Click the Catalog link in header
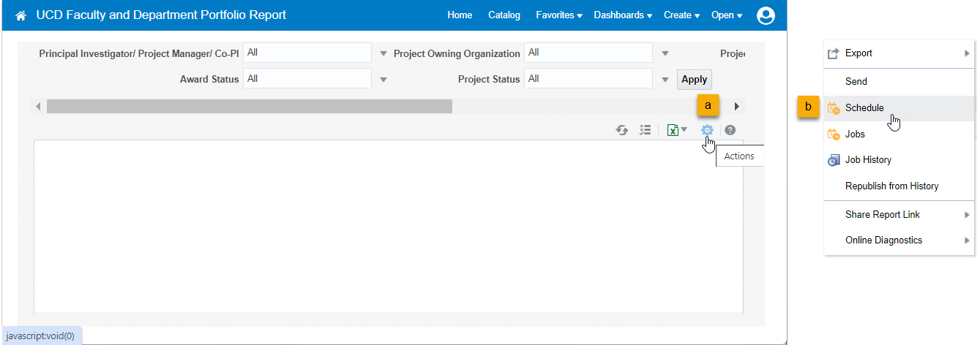 click(504, 15)
